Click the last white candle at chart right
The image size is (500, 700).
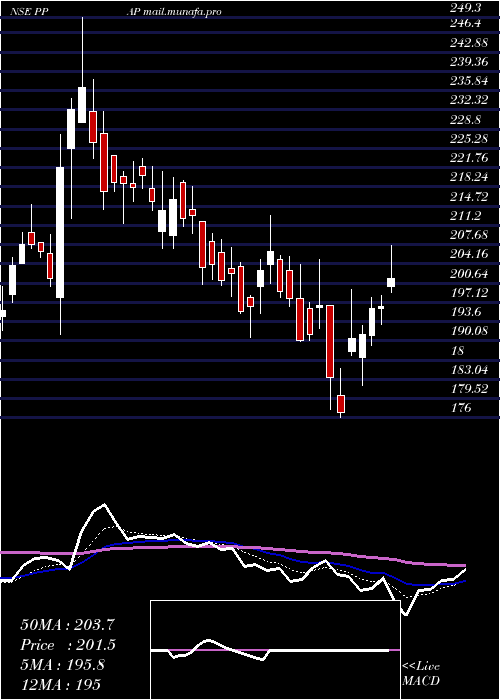pyautogui.click(x=391, y=282)
